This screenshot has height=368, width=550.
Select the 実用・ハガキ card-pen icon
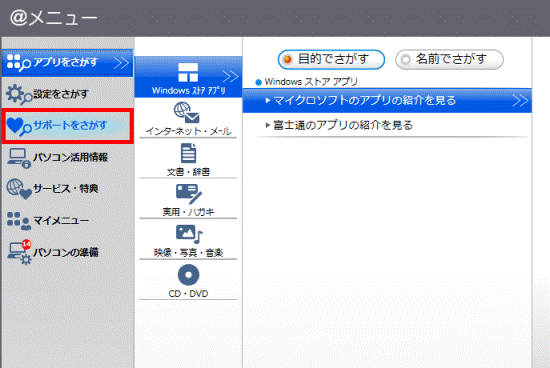[x=189, y=194]
